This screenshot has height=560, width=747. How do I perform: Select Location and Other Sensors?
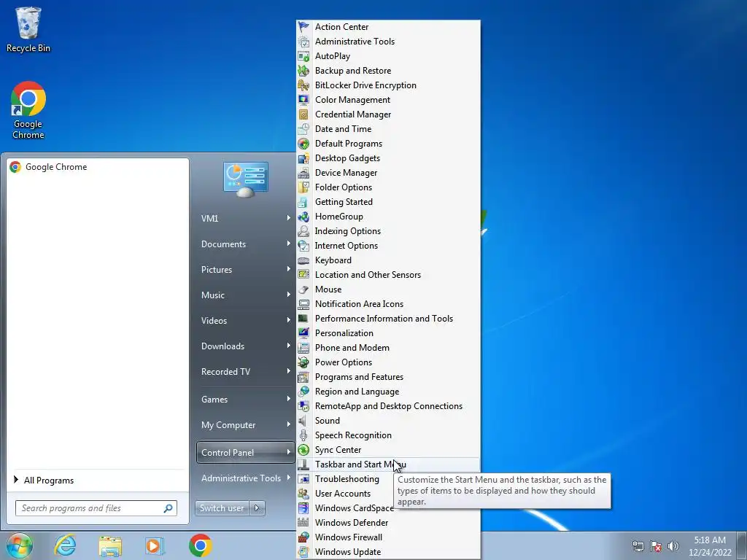tap(388, 275)
